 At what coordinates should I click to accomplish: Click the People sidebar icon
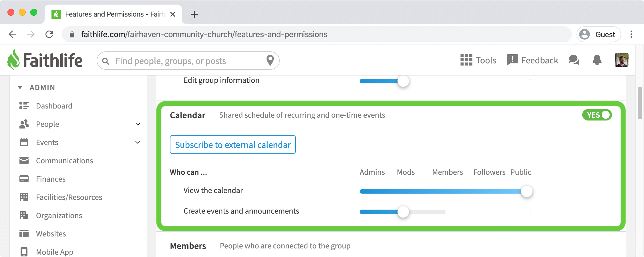coord(24,124)
